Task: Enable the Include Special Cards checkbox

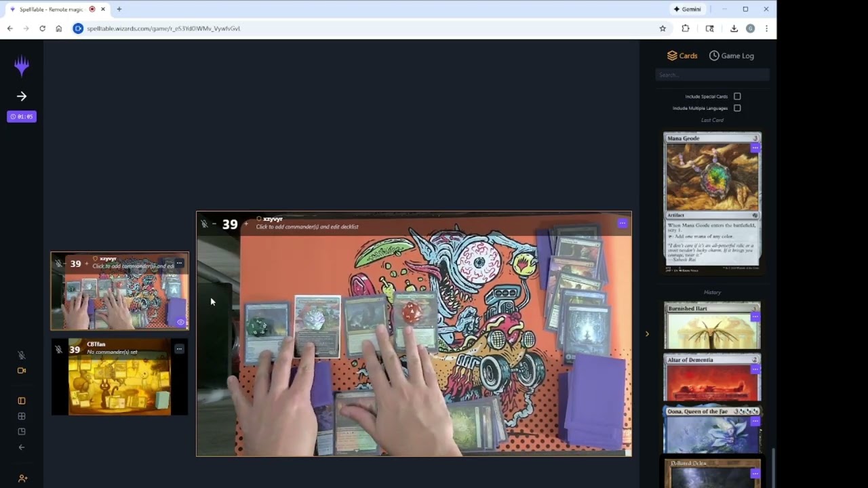Action: click(x=737, y=96)
